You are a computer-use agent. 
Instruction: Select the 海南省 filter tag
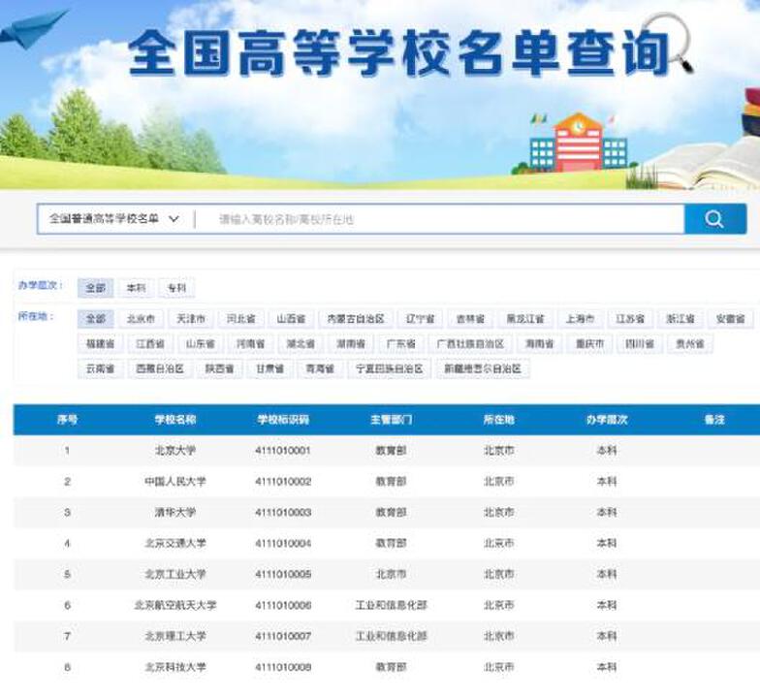click(539, 344)
